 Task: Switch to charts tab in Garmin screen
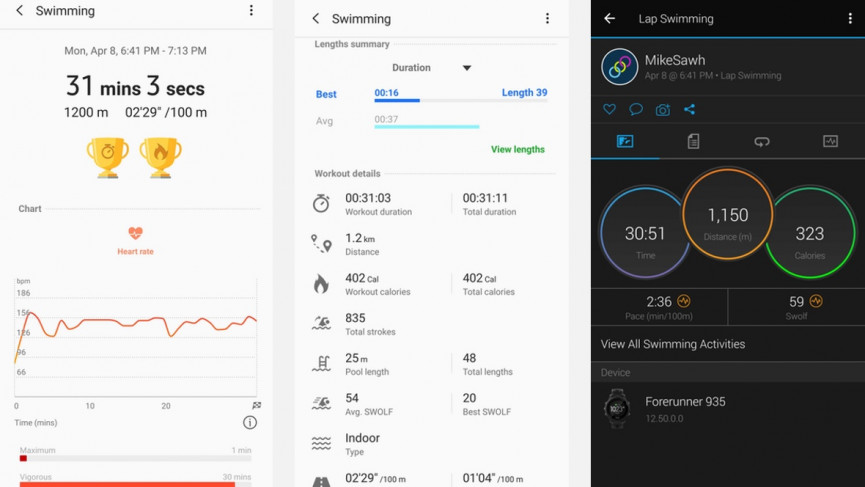pos(830,142)
